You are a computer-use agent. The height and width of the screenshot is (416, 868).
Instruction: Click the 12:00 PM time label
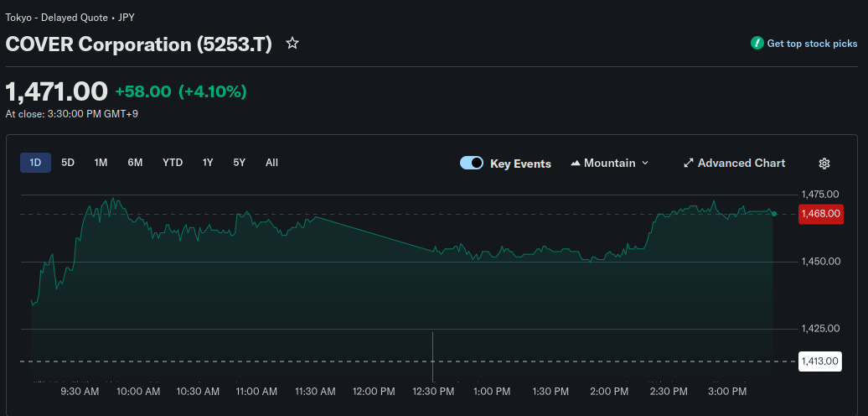point(375,392)
